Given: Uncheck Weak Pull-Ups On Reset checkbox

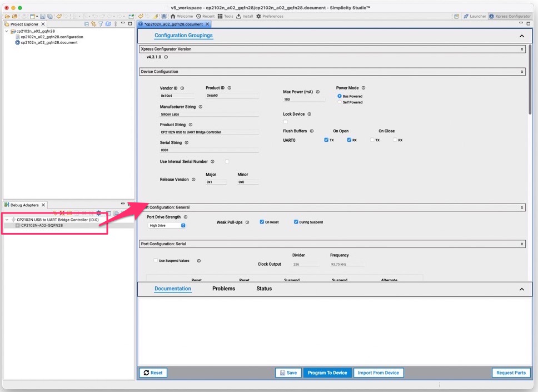Looking at the screenshot, I should click(x=262, y=222).
